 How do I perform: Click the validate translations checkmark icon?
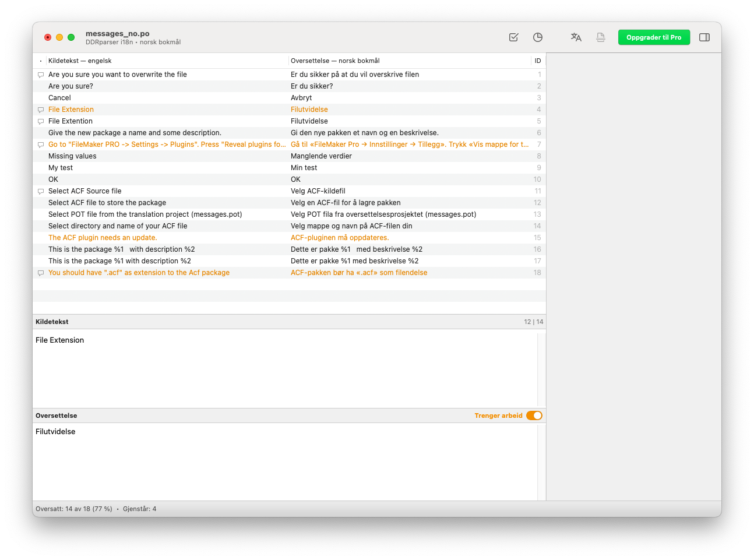point(513,37)
